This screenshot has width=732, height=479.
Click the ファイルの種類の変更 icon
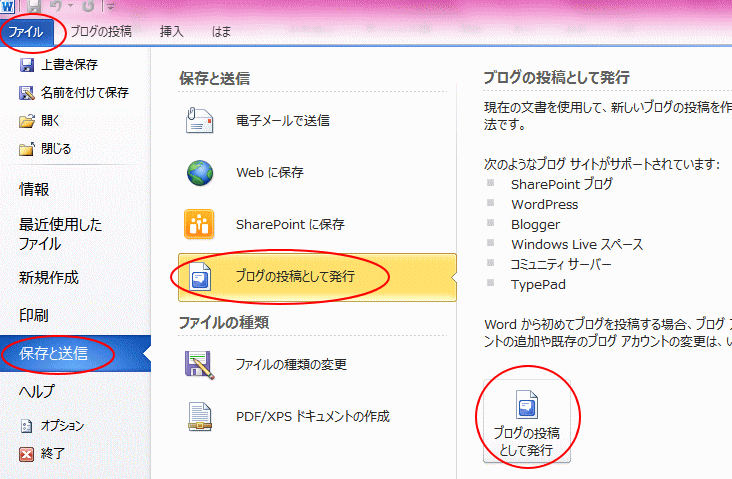[200, 365]
